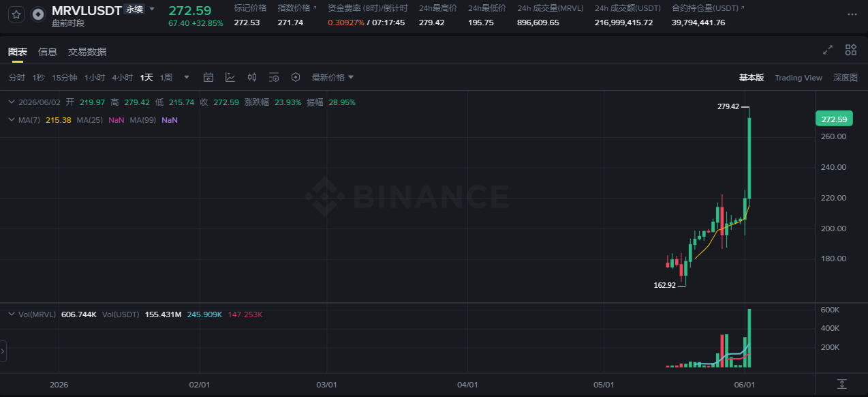Change the candlestick chart style icon

point(252,77)
